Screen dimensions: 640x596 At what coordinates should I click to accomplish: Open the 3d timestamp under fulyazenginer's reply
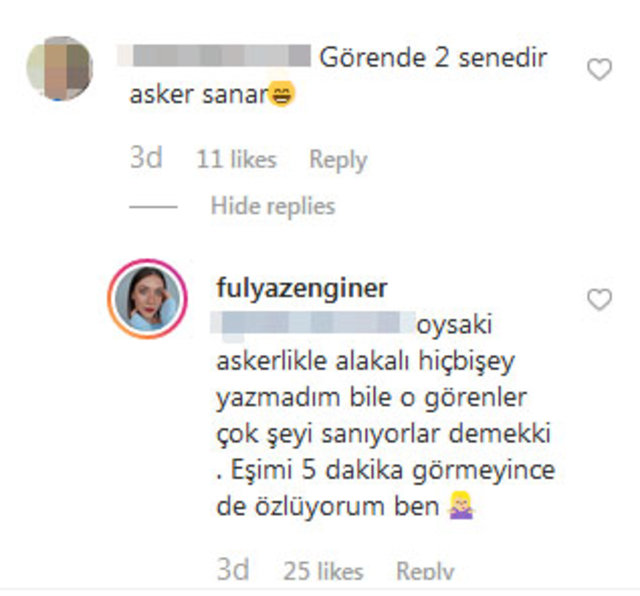[233, 569]
